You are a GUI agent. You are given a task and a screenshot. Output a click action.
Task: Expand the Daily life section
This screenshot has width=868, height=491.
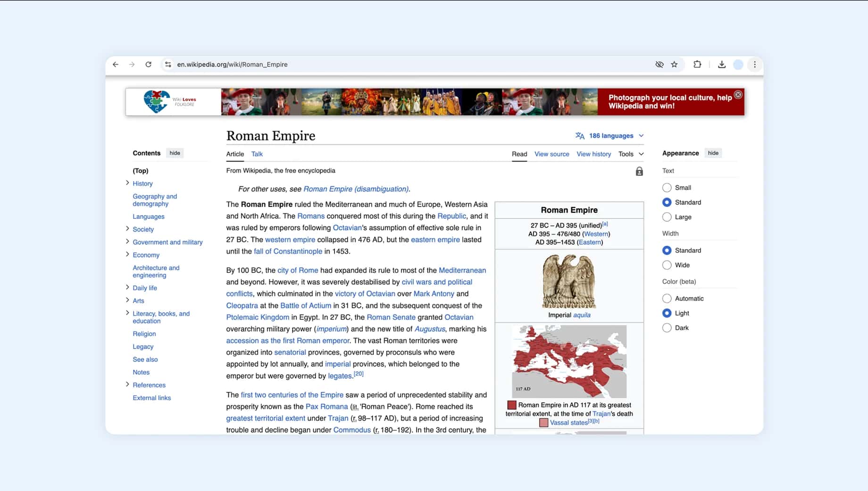[127, 287]
